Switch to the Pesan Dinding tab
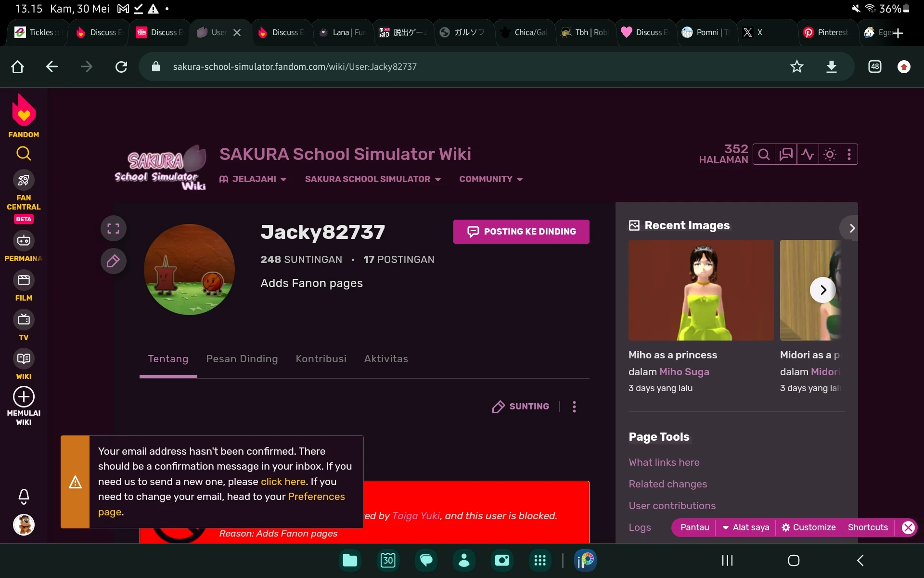Screen dimensions: 924x578 (242, 359)
